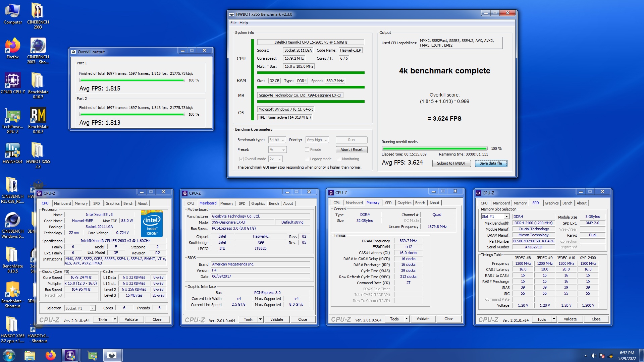Click the volume speaker tray icon
The height and width of the screenshot is (362, 644).
594,356
